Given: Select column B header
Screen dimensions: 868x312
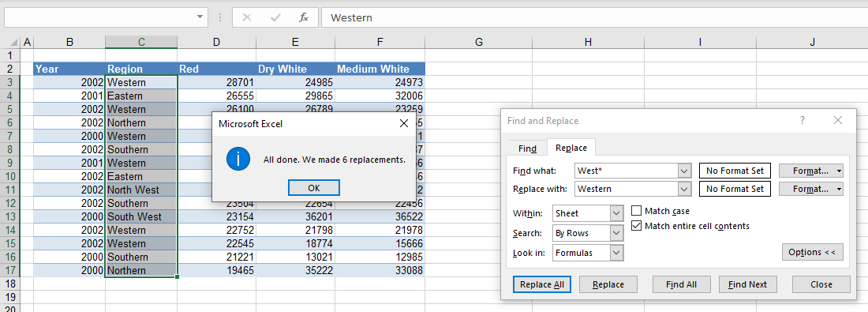Looking at the screenshot, I should click(x=69, y=42).
